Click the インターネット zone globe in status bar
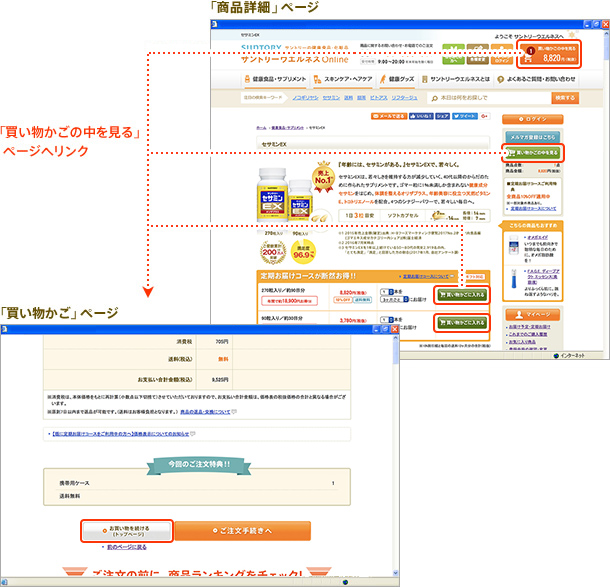The width and height of the screenshot is (610, 587). 556,356
